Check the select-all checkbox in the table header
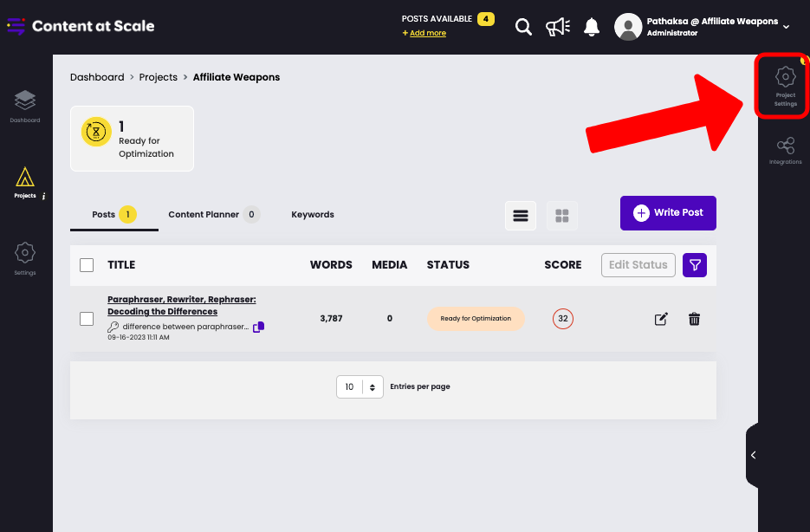The width and height of the screenshot is (810, 532). pyautogui.click(x=87, y=265)
